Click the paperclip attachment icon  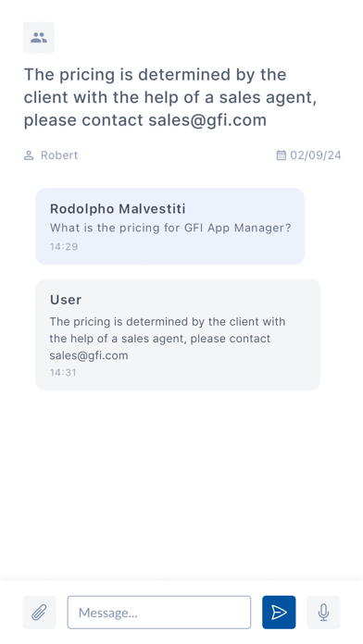39,613
